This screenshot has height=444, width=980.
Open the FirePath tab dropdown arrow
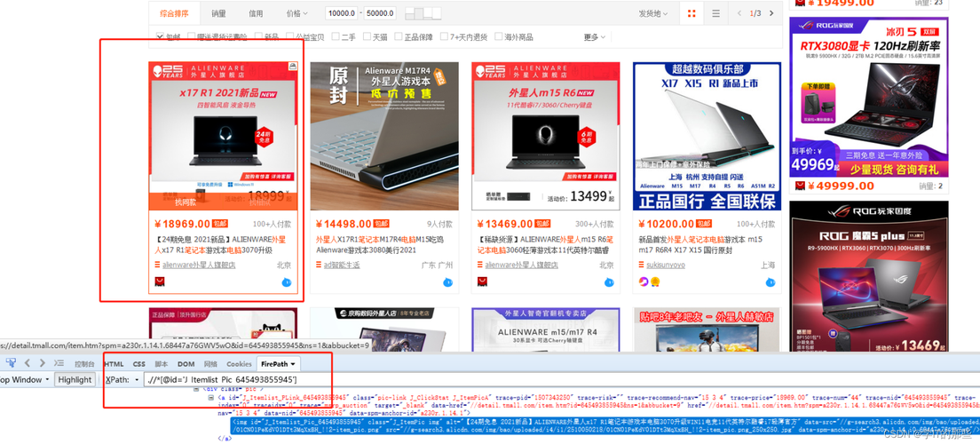point(293,363)
